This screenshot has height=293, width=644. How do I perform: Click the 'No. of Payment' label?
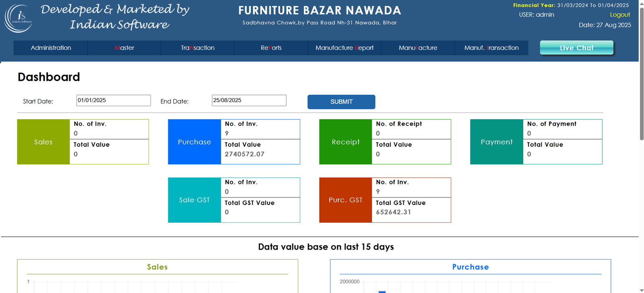(552, 124)
